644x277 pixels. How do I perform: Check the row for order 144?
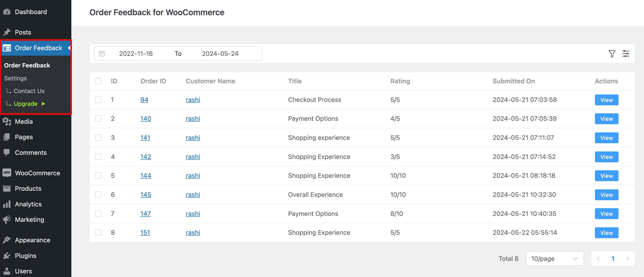98,176
